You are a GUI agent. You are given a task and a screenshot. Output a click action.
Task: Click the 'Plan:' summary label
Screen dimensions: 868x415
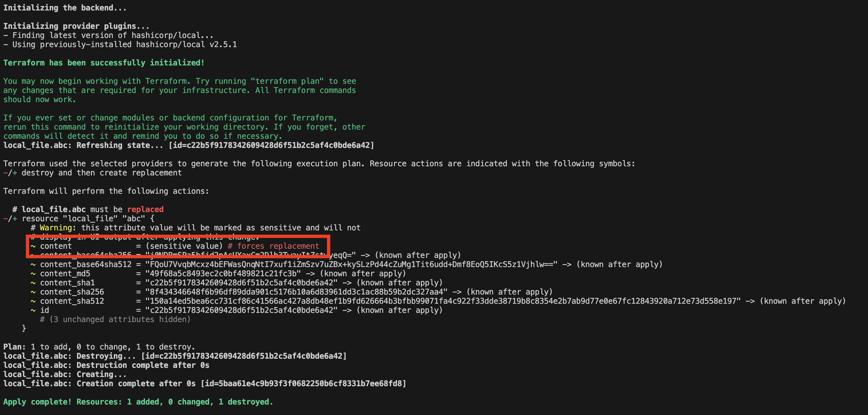click(x=14, y=347)
